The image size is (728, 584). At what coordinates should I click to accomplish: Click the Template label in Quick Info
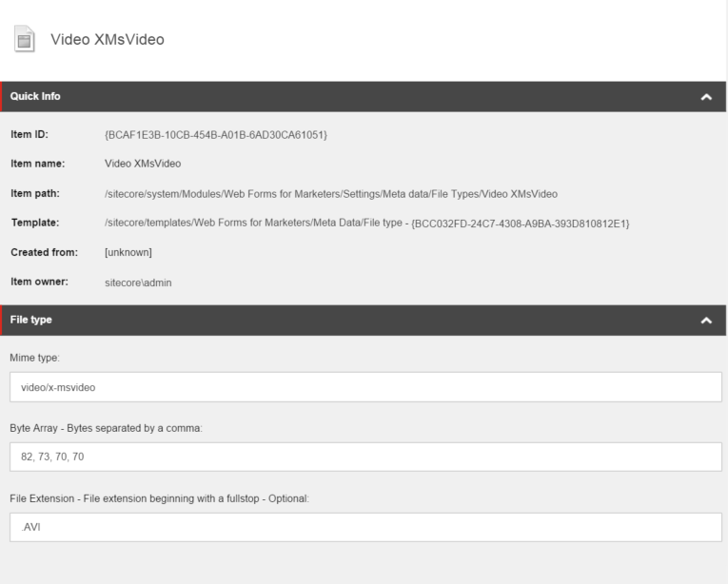pyautogui.click(x=35, y=223)
